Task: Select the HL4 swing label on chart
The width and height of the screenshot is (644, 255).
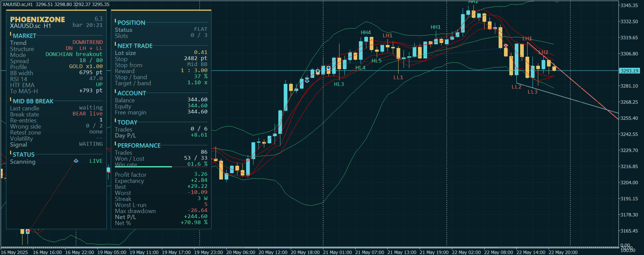Action: (360, 68)
